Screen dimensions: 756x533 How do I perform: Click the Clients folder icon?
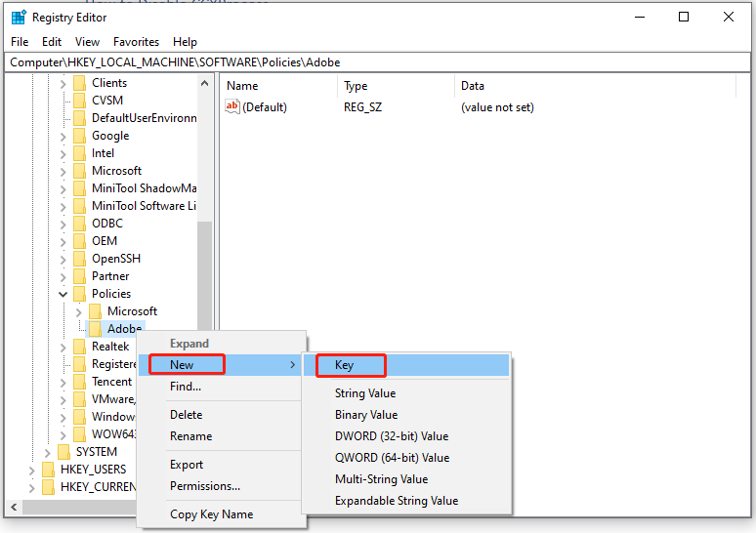click(79, 83)
